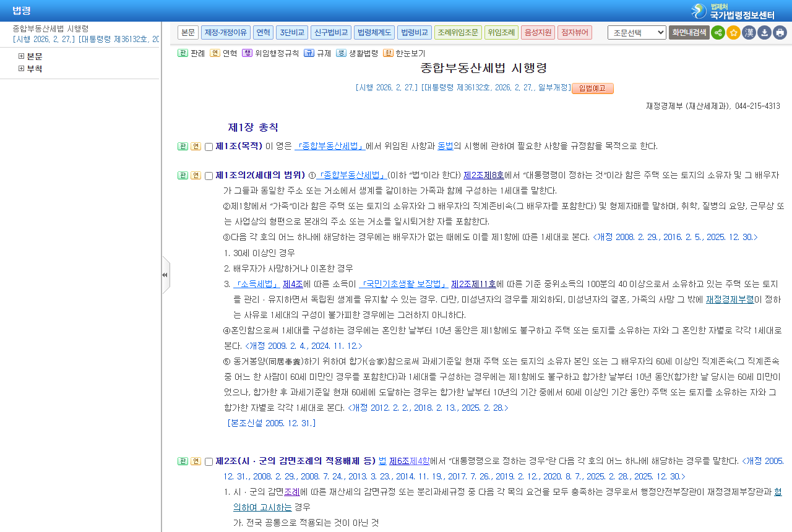The width and height of the screenshot is (792, 532).
Task: Select 종합부동산세법 시행령 in the left panel
Action: pyautogui.click(x=51, y=28)
